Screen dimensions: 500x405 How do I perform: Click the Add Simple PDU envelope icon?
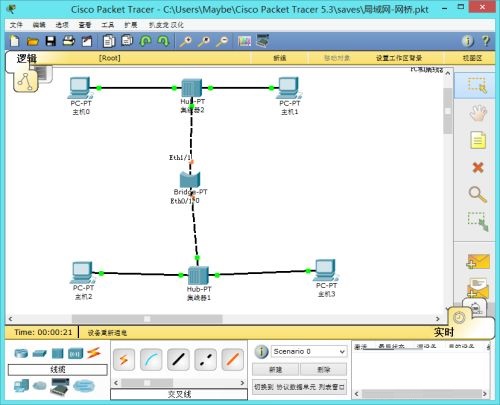478,262
